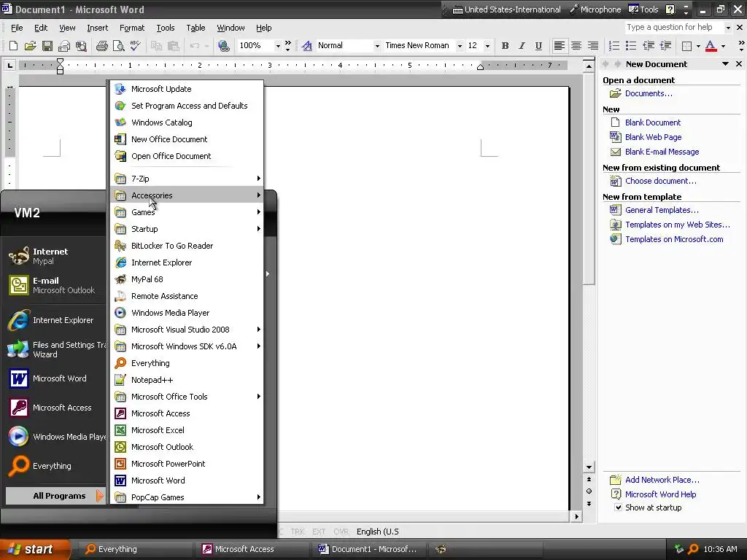Click Microsoft Update in programs menu
Image resolution: width=747 pixels, height=560 pixels.
[187, 89]
